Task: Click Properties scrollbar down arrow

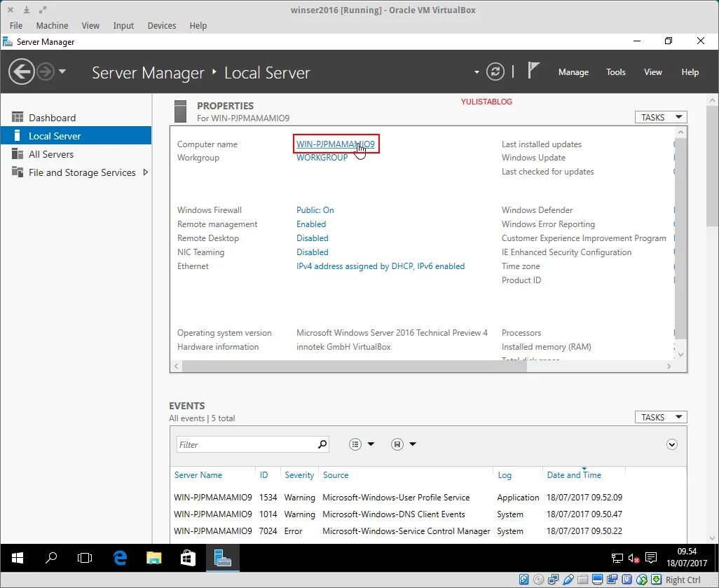Action: pyautogui.click(x=680, y=355)
